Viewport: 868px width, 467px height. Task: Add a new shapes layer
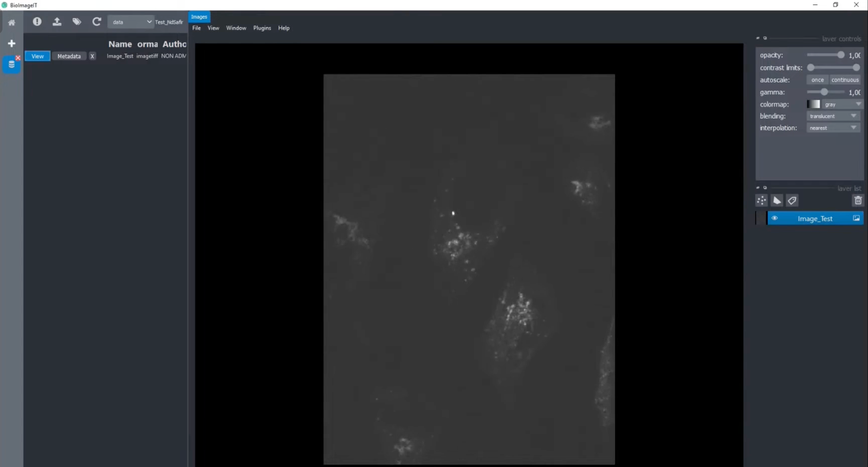(777, 200)
